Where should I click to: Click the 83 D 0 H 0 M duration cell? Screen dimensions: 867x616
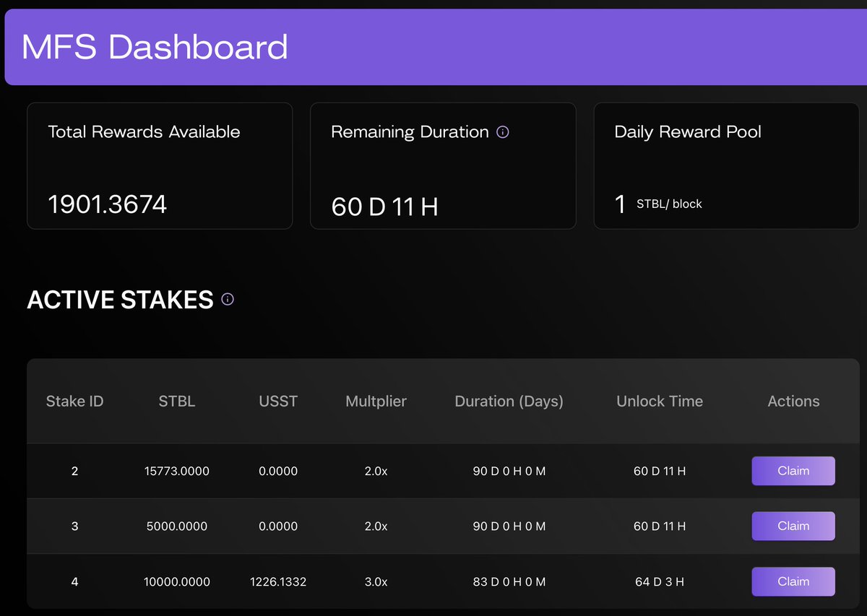509,581
